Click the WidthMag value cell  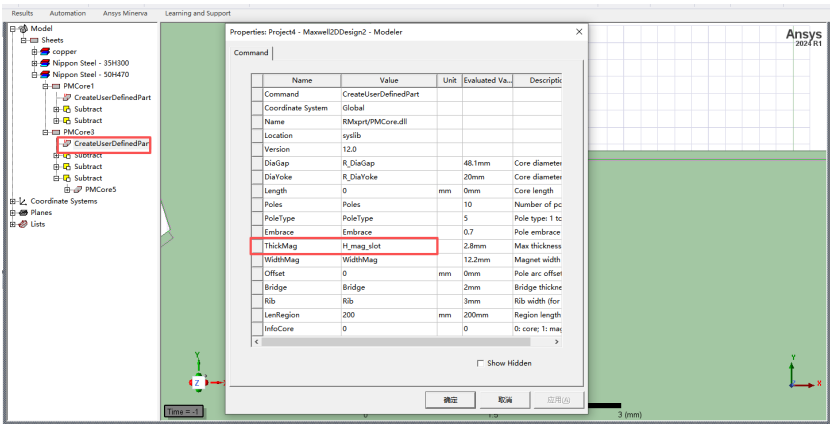(x=389, y=260)
